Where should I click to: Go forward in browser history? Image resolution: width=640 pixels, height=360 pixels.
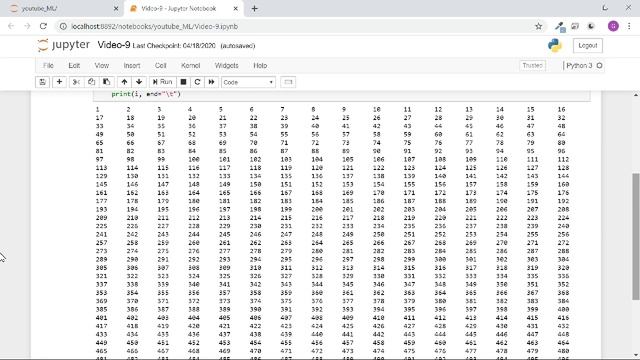(27, 26)
